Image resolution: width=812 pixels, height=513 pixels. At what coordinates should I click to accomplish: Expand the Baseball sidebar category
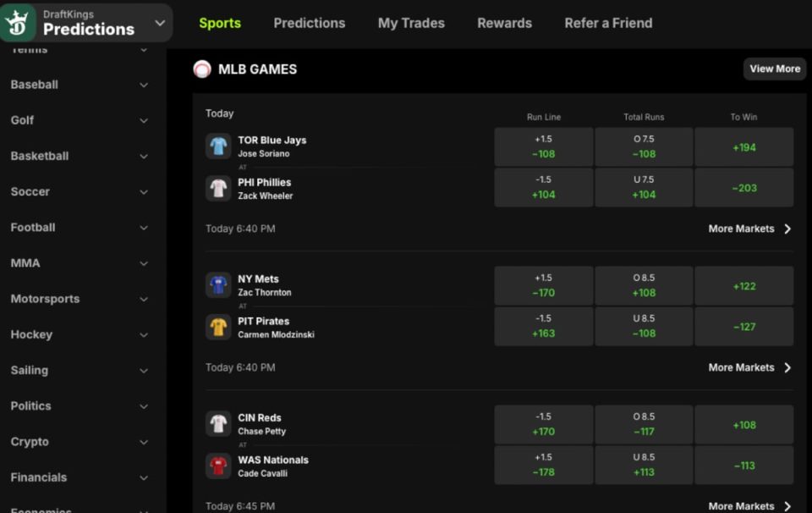pos(80,85)
